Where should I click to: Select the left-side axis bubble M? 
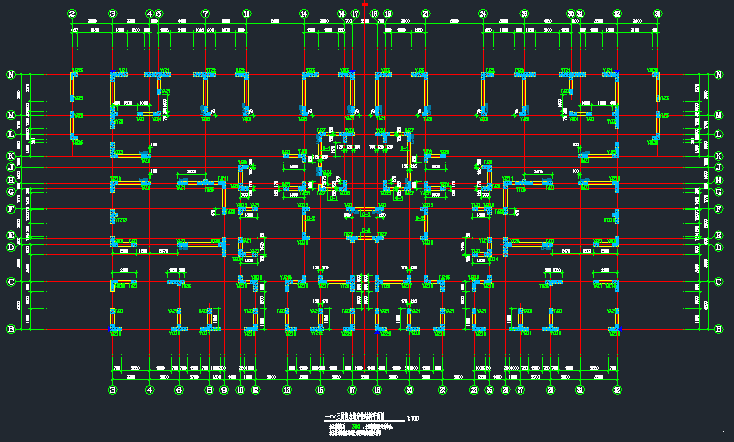point(12,115)
